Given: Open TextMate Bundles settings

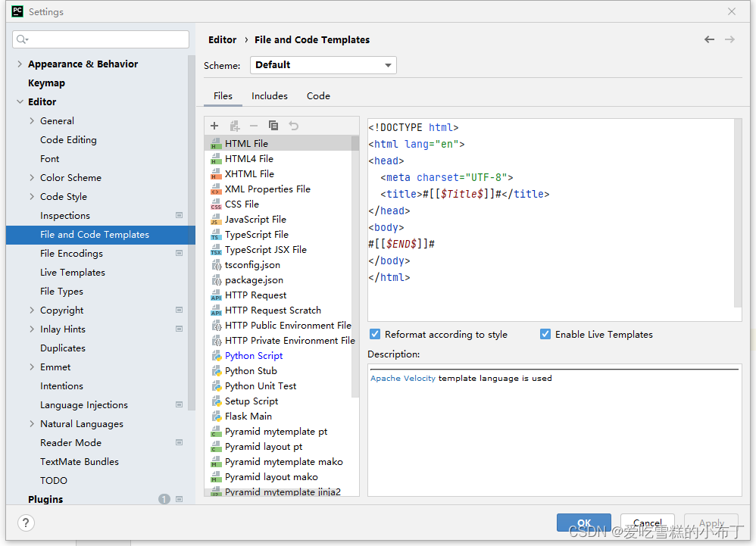Looking at the screenshot, I should pyautogui.click(x=79, y=462).
